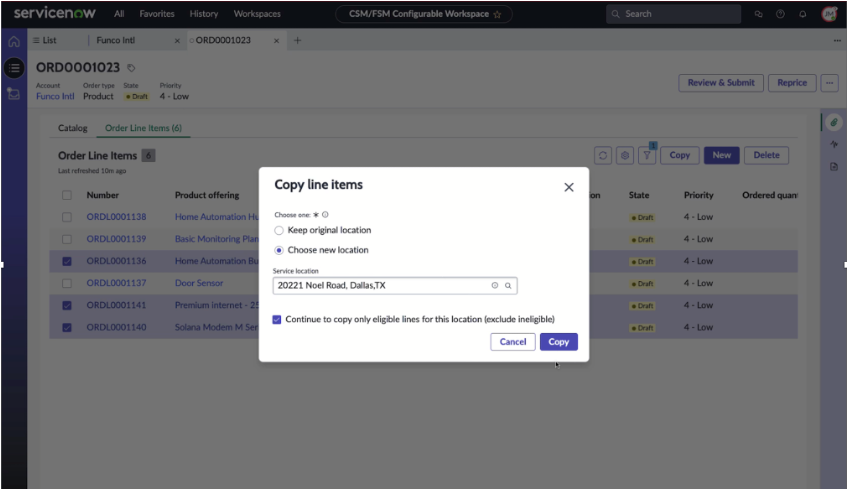This screenshot has height=490, width=848.
Task: Toggle Continue to copy only eligible lines checkbox
Action: (x=276, y=320)
